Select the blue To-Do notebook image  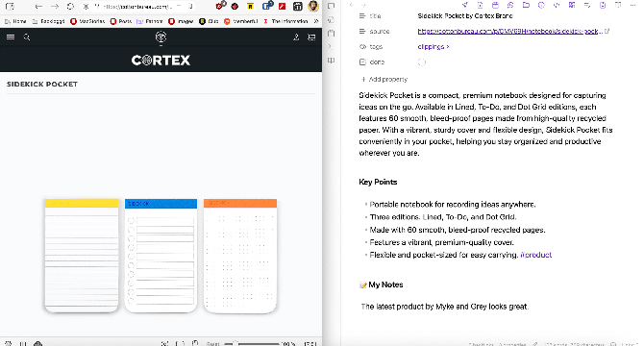coord(161,256)
